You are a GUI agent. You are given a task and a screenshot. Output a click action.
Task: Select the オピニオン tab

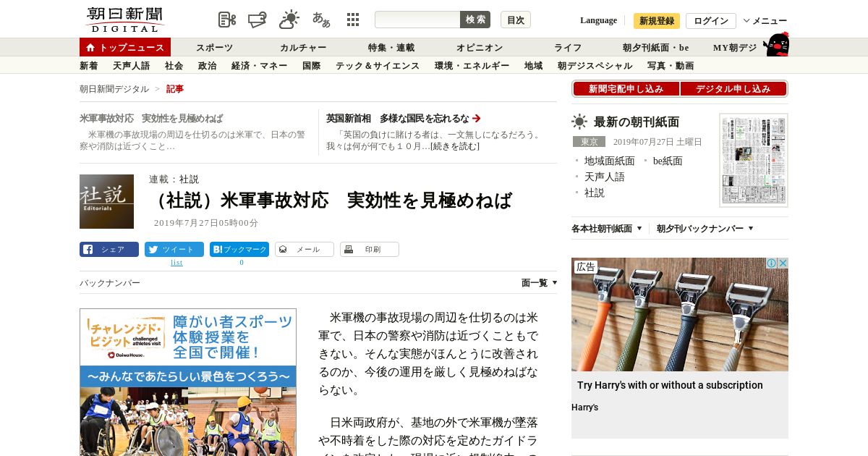point(480,48)
